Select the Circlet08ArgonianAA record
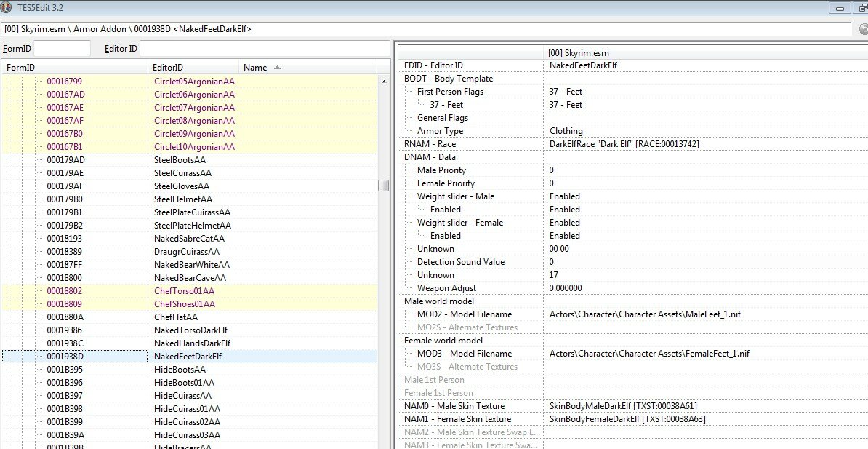The image size is (868, 449). 189,121
